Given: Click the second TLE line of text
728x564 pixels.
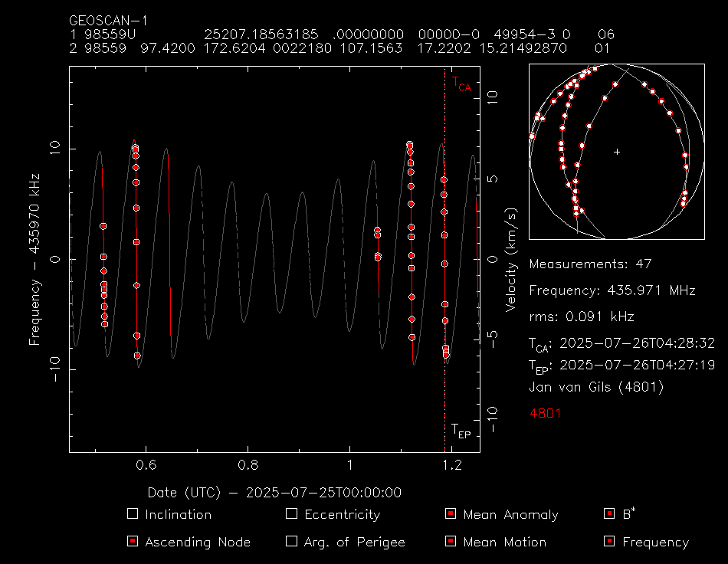Looking at the screenshot, I should tap(341, 48).
